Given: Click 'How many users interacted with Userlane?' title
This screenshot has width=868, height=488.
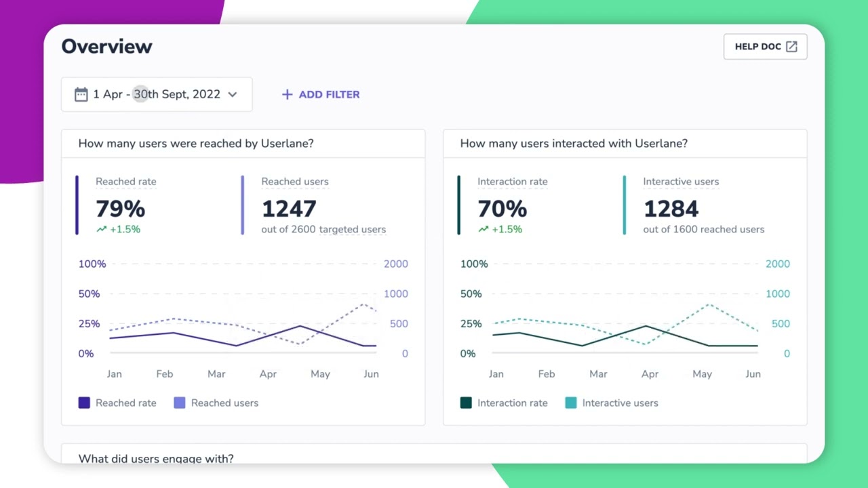Looking at the screenshot, I should [x=574, y=144].
